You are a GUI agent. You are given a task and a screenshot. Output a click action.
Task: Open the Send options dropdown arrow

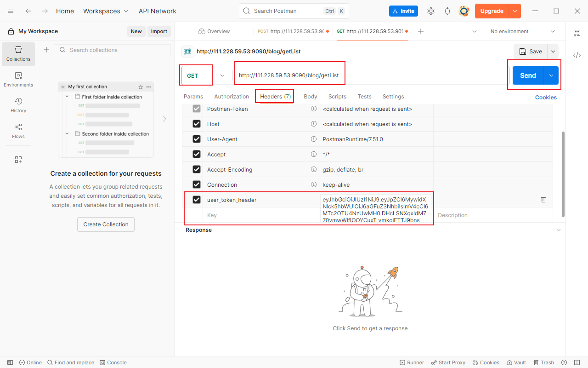[x=551, y=75]
